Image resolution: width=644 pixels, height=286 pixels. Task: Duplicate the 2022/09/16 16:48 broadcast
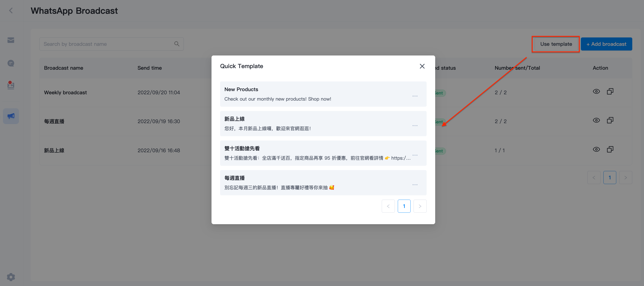(x=610, y=150)
